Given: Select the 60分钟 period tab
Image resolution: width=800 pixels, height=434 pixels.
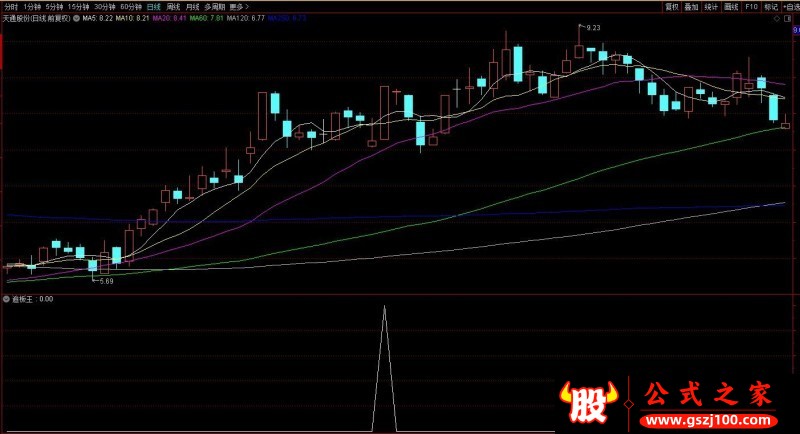Looking at the screenshot, I should (131, 7).
